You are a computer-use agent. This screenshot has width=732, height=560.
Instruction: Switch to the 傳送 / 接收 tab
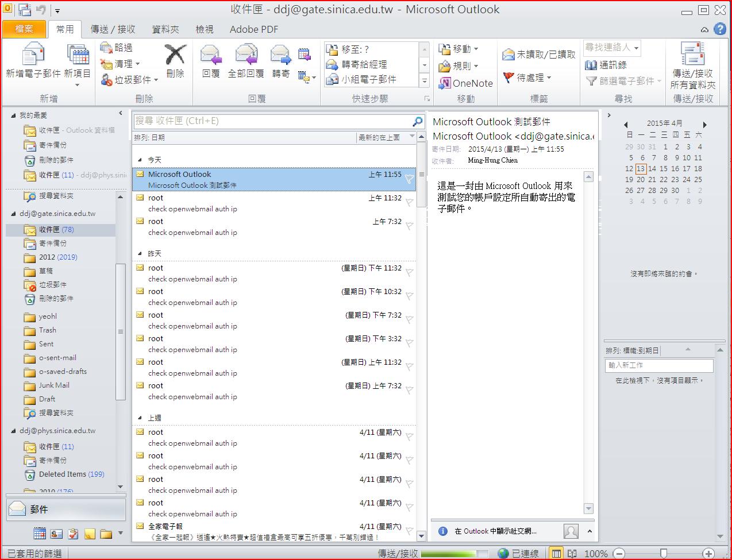[x=113, y=29]
